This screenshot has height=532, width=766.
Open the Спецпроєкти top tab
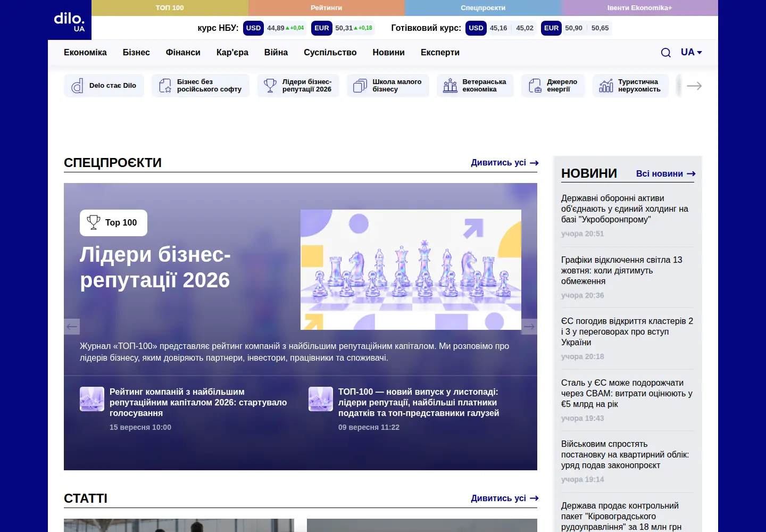click(483, 8)
